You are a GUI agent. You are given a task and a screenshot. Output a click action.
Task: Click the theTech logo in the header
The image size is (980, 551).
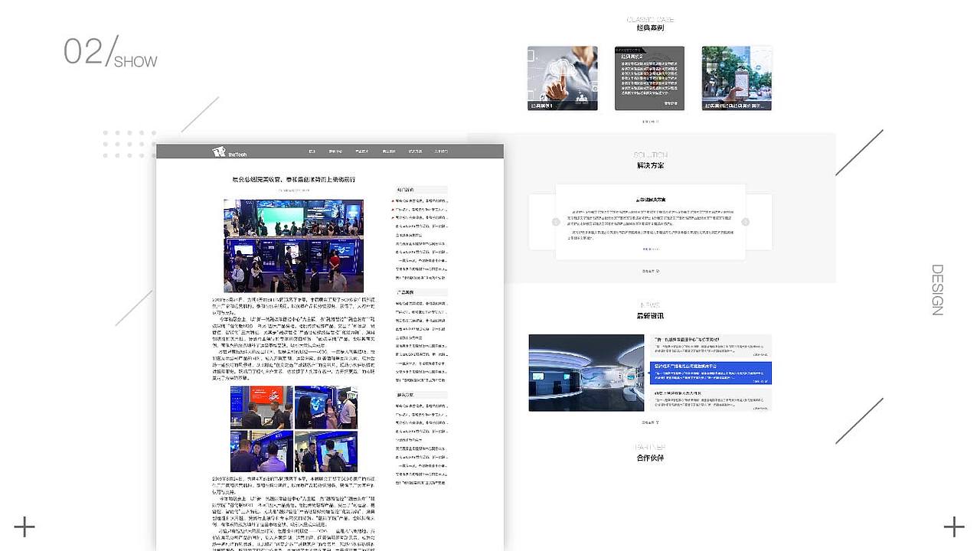(230, 152)
